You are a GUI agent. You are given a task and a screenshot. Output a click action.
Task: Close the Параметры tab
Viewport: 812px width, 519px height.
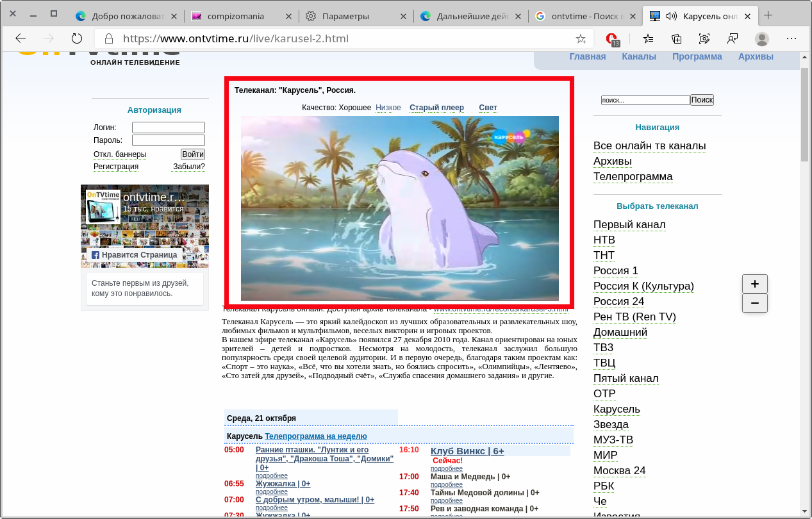pos(403,16)
